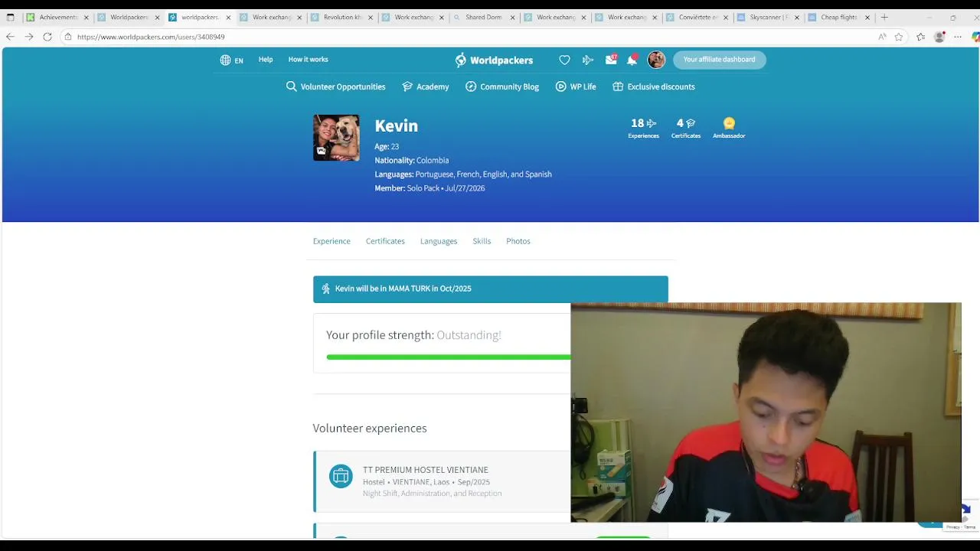Click the 4 Certificates counter
This screenshot has height=551, width=980.
[686, 128]
